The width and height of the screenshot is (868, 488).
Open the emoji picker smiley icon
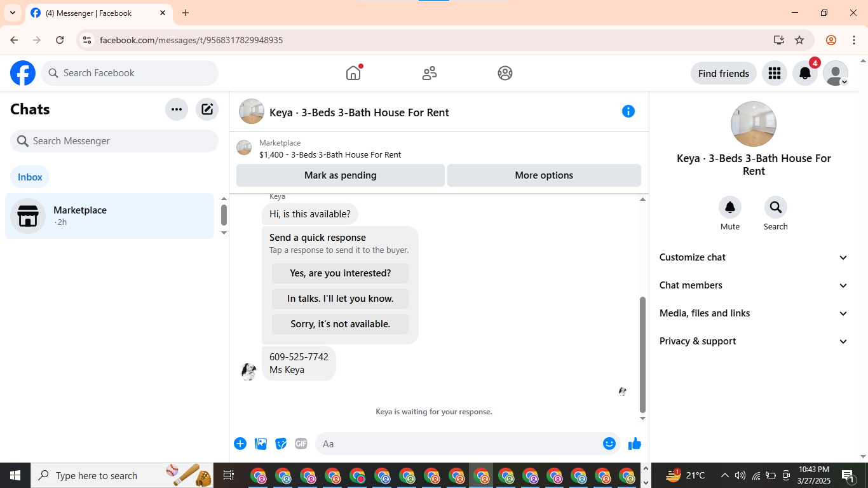tap(609, 444)
